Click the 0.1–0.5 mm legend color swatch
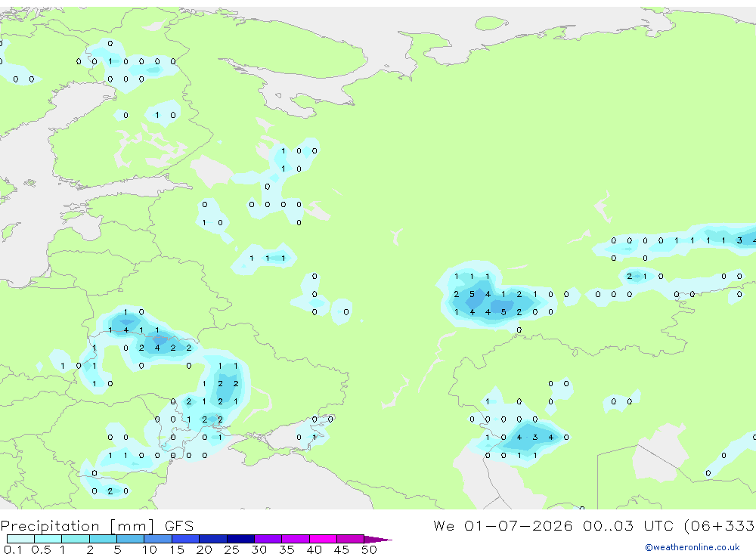Screen dimensions: 756x554 pos(20,539)
